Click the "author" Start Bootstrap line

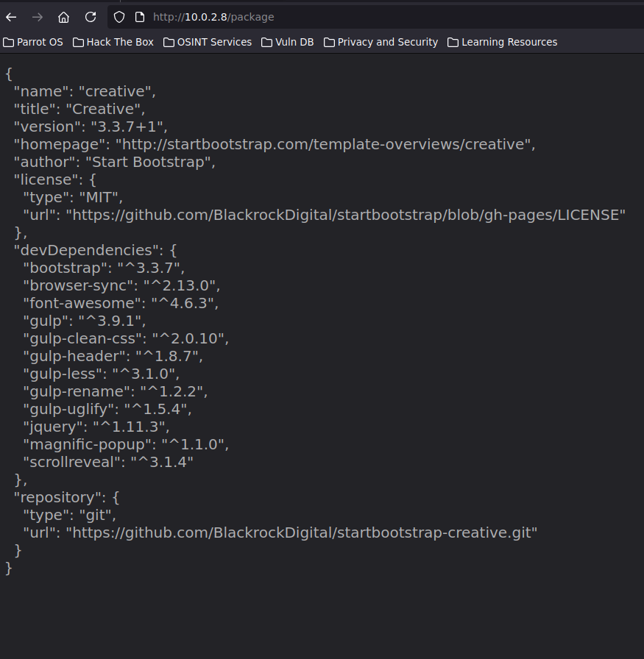tap(114, 162)
